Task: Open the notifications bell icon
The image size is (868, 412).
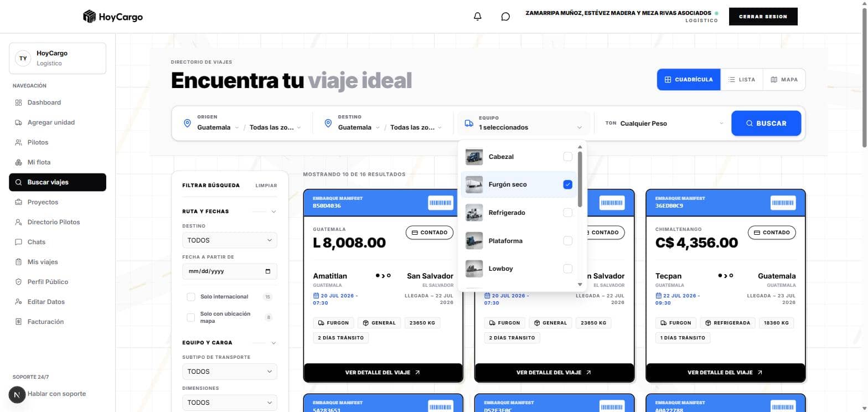Action: pyautogui.click(x=478, y=17)
